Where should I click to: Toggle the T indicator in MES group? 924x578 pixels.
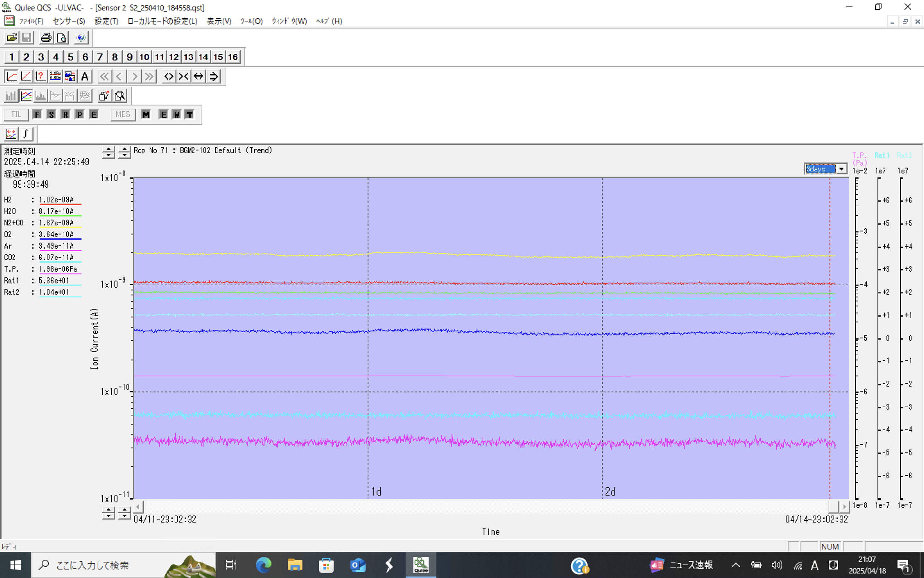pos(189,114)
